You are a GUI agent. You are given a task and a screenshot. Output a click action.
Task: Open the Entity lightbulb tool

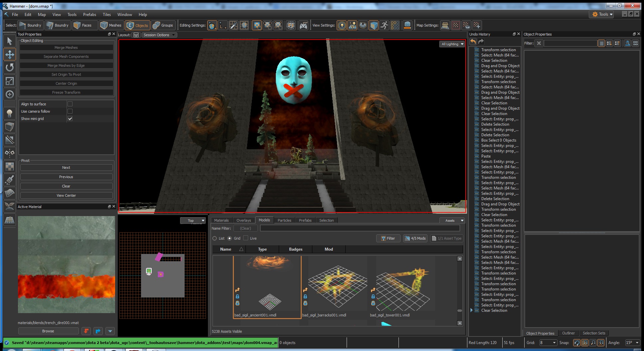tap(10, 114)
